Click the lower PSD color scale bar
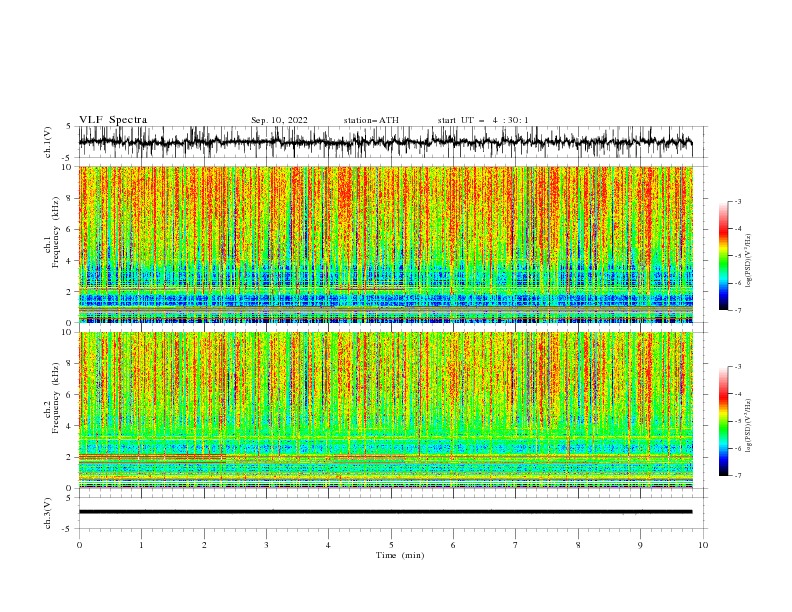 [723, 421]
